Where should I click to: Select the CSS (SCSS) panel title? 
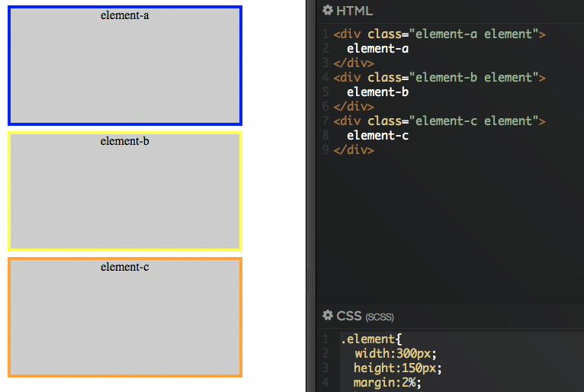pos(365,316)
